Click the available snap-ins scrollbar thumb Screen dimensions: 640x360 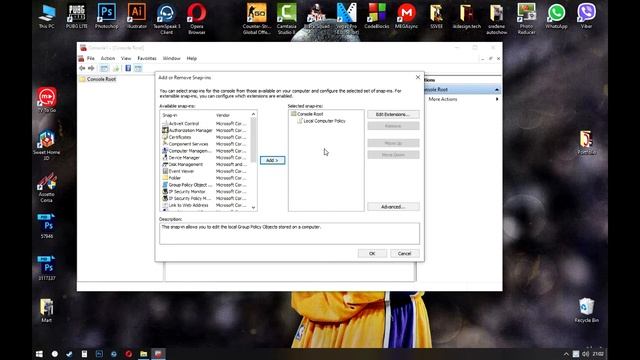pyautogui.click(x=253, y=139)
